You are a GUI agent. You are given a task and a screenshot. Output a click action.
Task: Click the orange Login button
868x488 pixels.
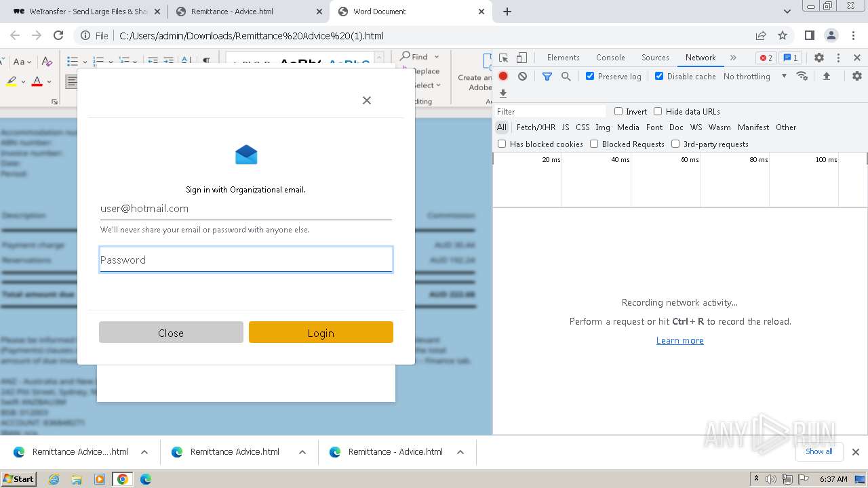click(321, 333)
